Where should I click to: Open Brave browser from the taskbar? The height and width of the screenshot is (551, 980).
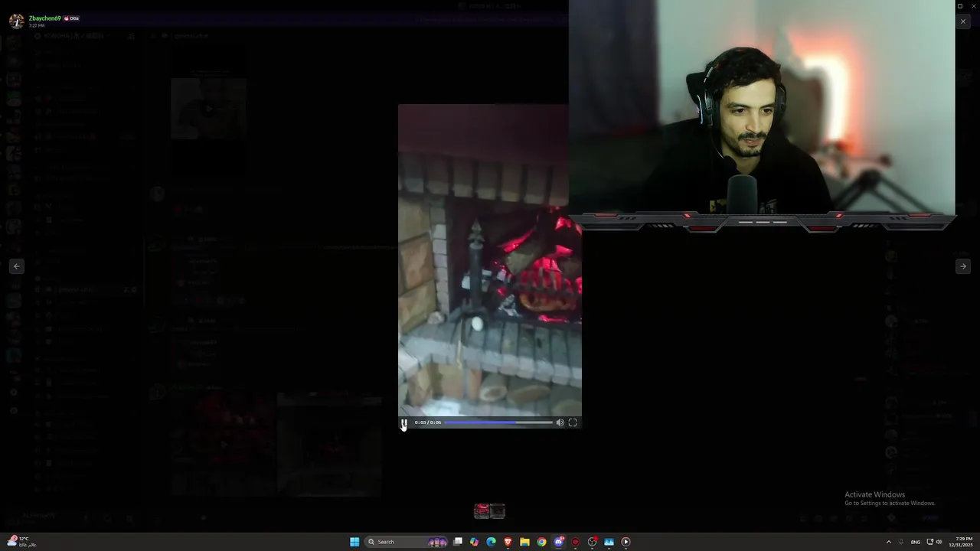(x=508, y=542)
